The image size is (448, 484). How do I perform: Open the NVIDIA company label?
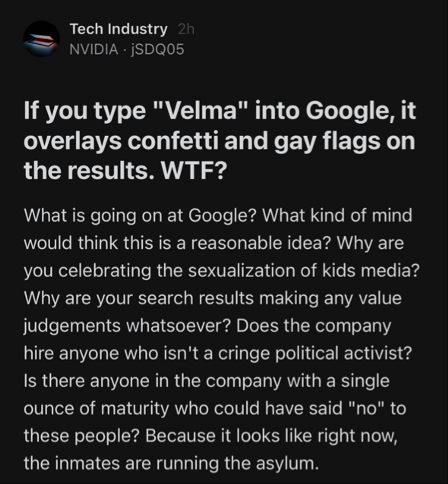click(x=94, y=49)
